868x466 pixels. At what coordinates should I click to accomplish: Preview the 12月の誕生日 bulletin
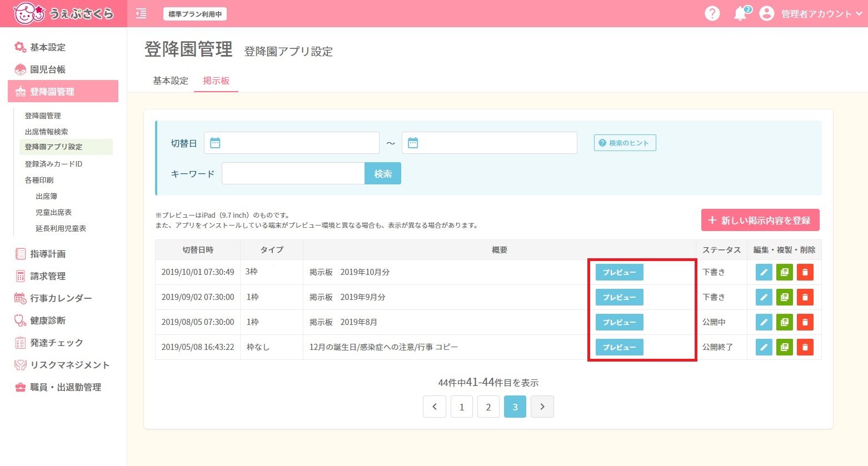pyautogui.click(x=620, y=347)
